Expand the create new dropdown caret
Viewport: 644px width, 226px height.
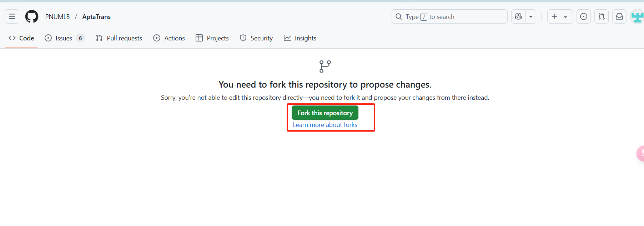pos(565,17)
